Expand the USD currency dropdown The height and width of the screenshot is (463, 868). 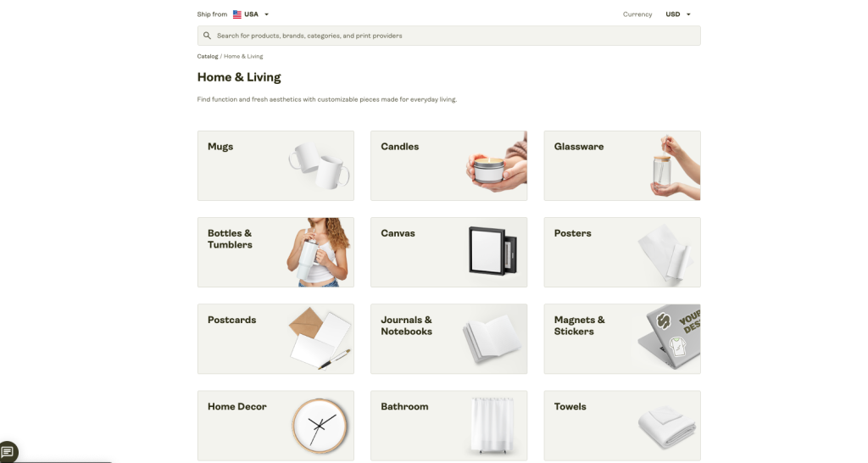[678, 14]
